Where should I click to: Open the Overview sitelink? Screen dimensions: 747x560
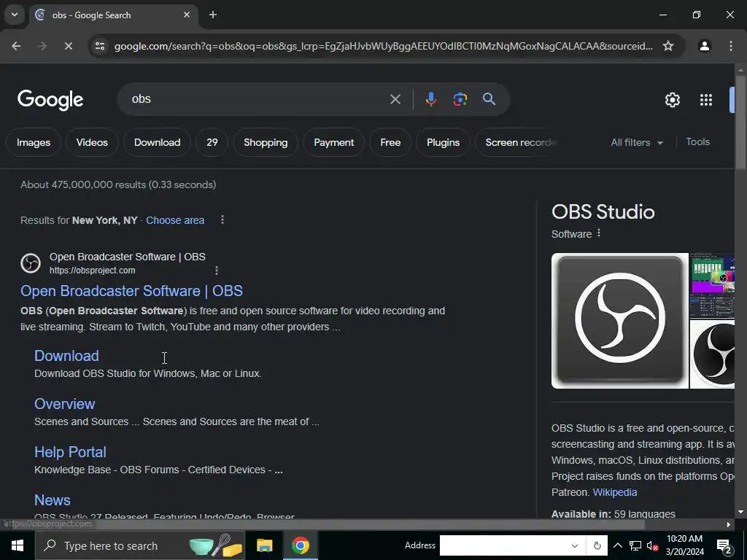coord(65,404)
